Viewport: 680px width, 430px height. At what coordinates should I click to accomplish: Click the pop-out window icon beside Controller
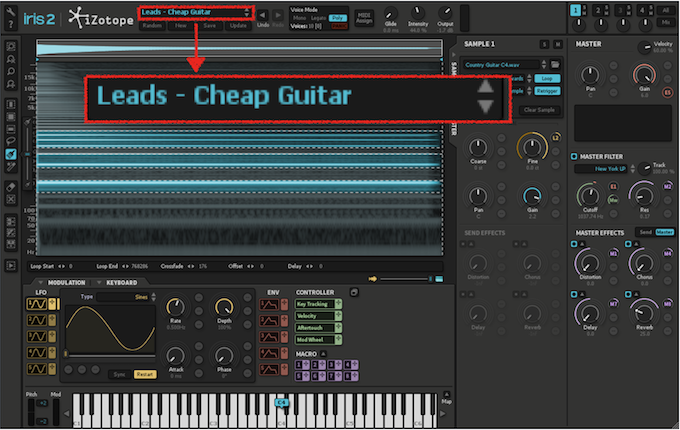[354, 292]
